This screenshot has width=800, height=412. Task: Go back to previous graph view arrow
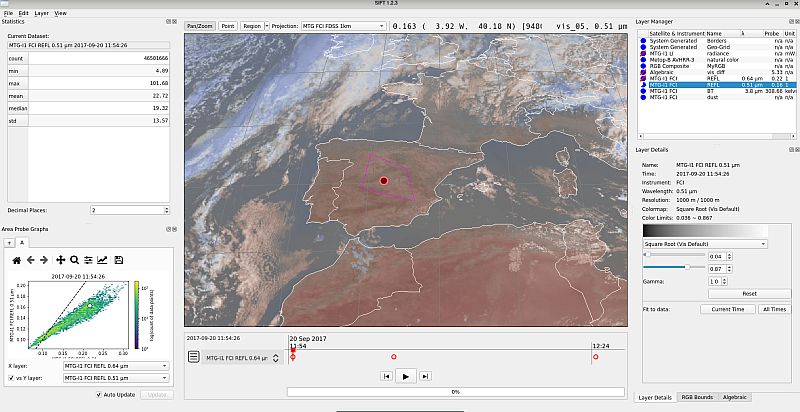coord(31,260)
